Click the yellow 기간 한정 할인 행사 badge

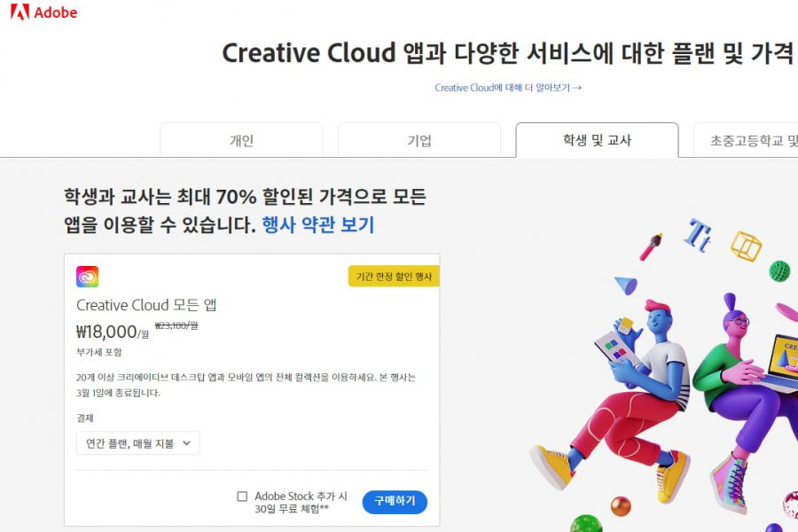click(x=394, y=277)
